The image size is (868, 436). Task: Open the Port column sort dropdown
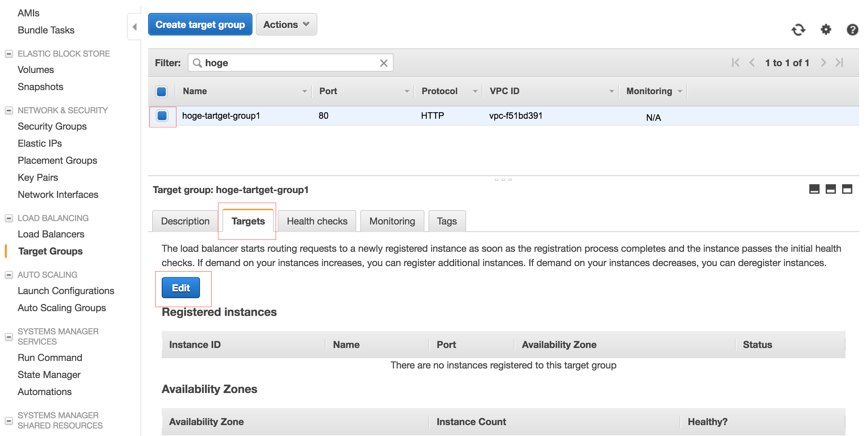coord(407,91)
